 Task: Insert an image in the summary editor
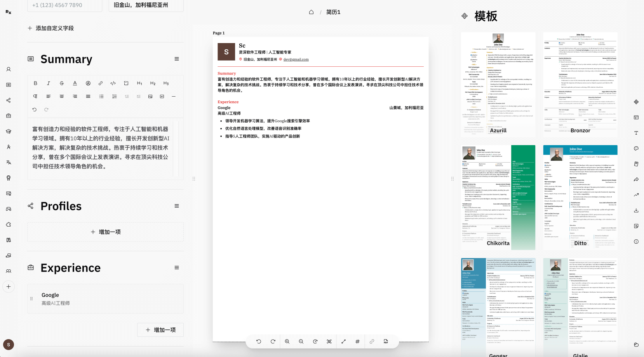coord(150,96)
